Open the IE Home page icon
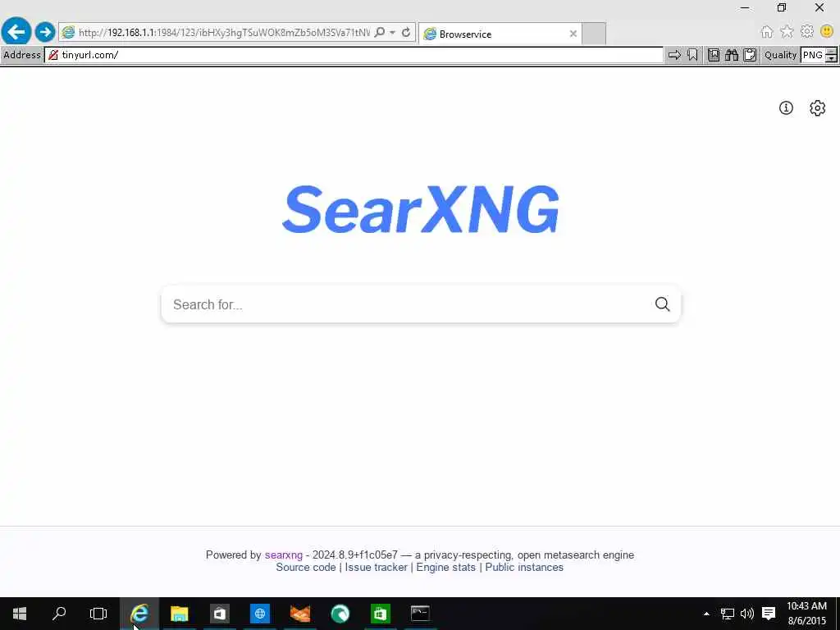 pyautogui.click(x=767, y=32)
